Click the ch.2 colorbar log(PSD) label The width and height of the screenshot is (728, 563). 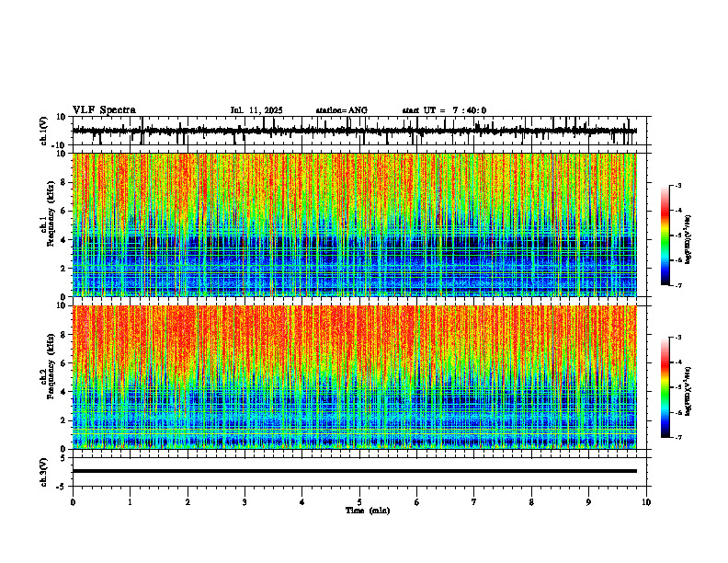[688, 391]
